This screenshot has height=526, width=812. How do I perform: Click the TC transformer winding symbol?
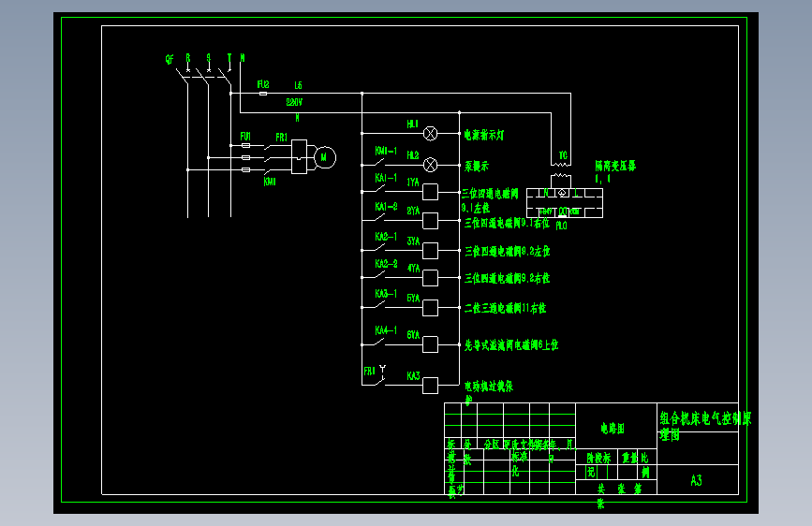click(x=561, y=170)
